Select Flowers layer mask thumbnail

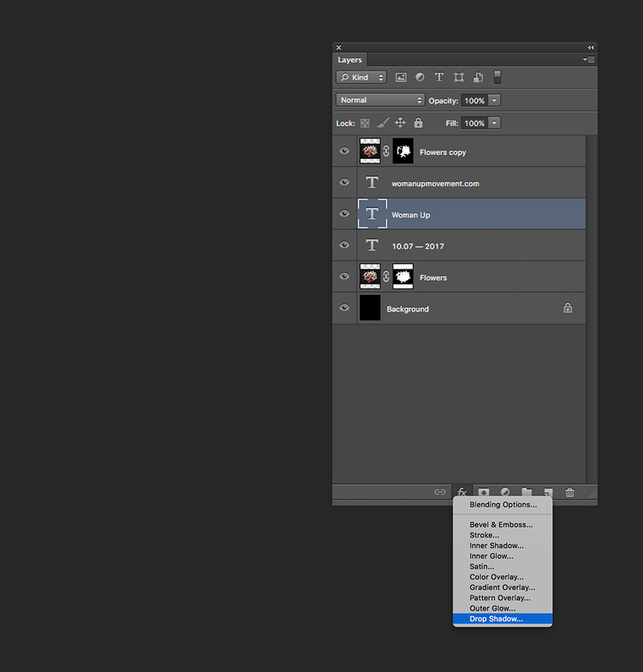pyautogui.click(x=403, y=276)
